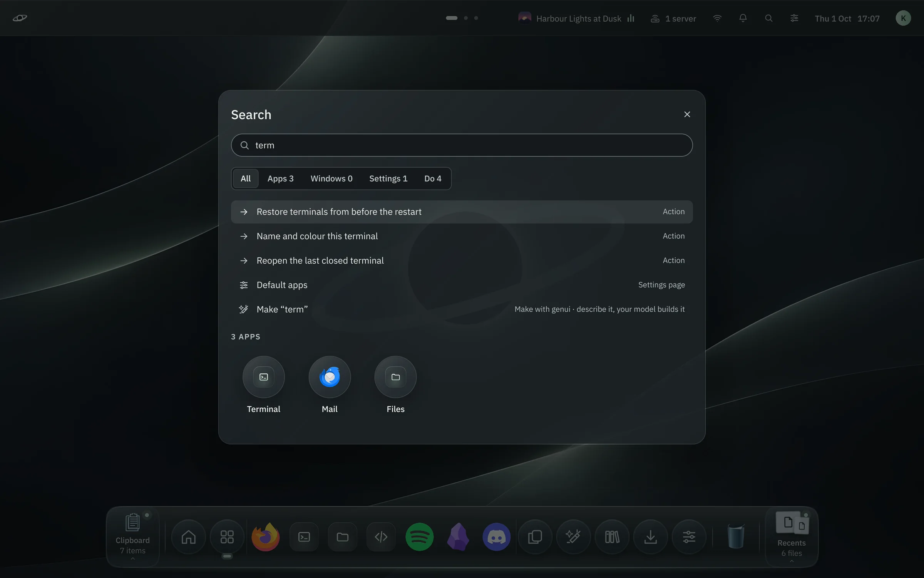Launch Firefox from the dock
Viewport: 924px width, 578px height.
265,536
